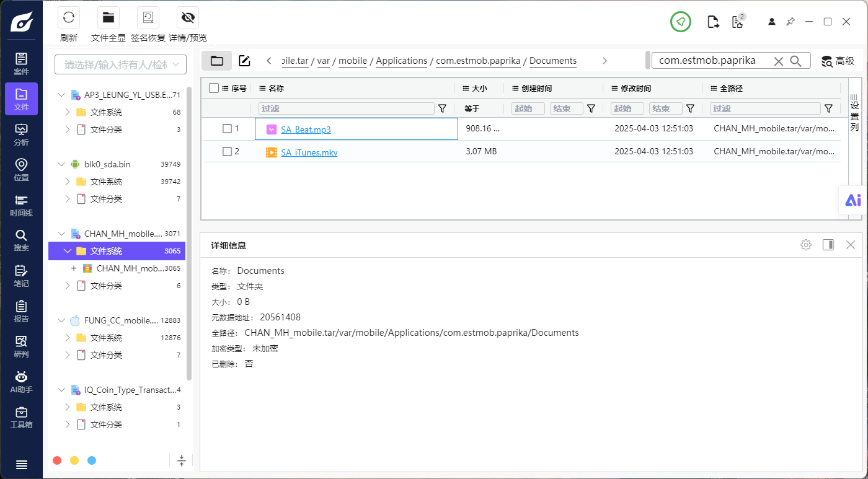Click the yellow color dot filter
Viewport: 868px width, 479px height.
pyautogui.click(x=74, y=460)
